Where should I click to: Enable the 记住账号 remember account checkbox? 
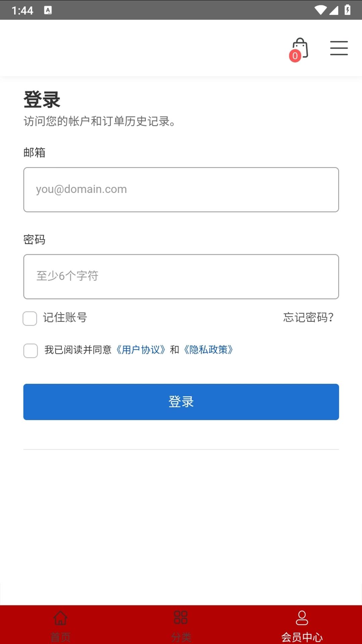pyautogui.click(x=30, y=318)
